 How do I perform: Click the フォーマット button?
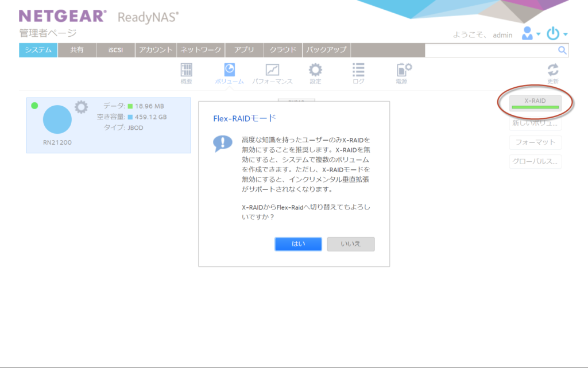[535, 142]
